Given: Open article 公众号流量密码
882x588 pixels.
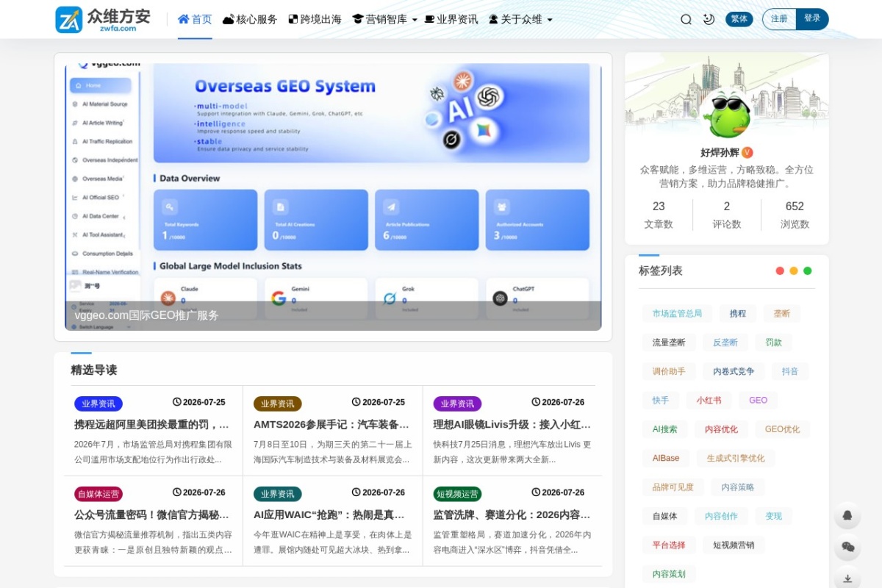Looking at the screenshot, I should pos(152,514).
